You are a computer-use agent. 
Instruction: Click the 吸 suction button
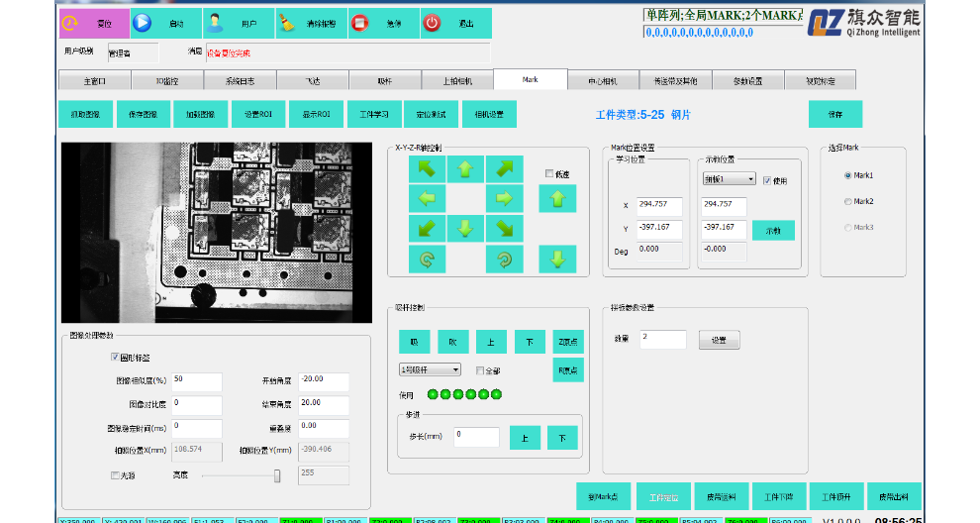coord(415,342)
